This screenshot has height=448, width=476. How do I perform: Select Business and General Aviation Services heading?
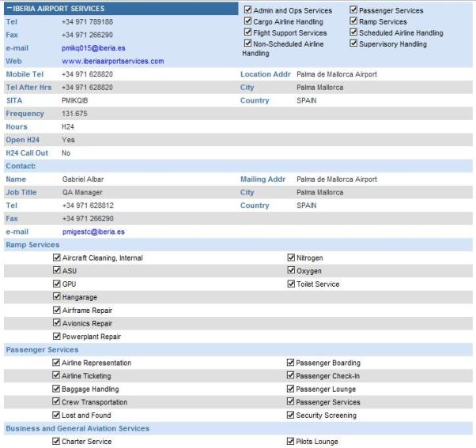tap(77, 428)
